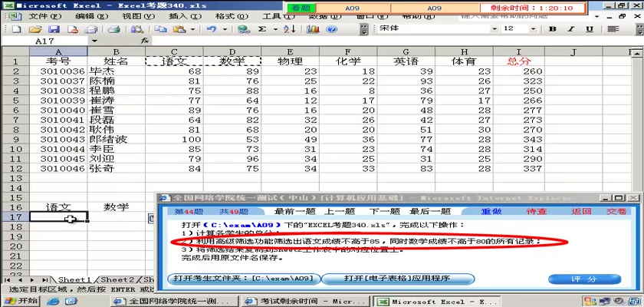Open the Name Box dropdown arrow
The image size is (644, 307).
95,41
